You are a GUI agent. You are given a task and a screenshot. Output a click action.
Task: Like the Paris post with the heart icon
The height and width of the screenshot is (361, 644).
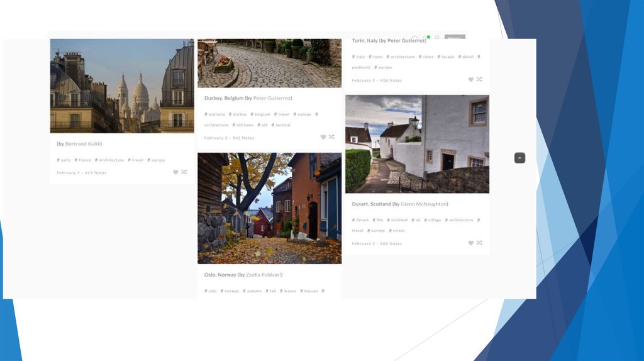click(176, 172)
